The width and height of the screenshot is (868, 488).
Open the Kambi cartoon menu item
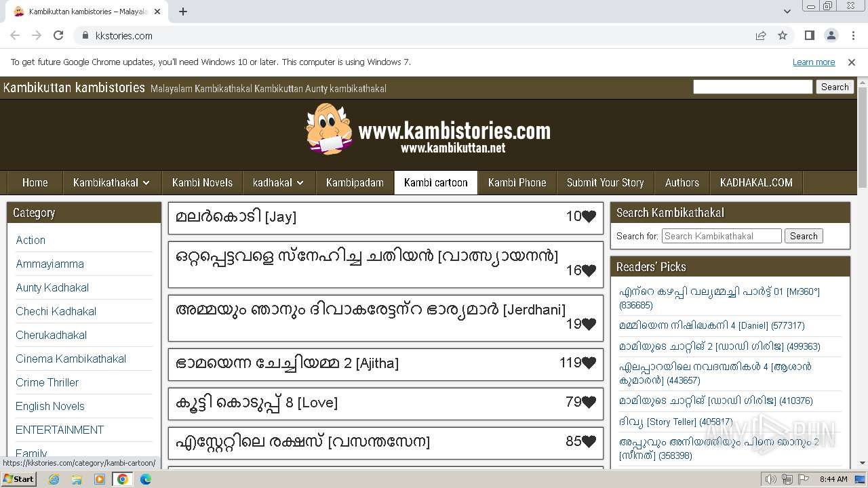436,182
